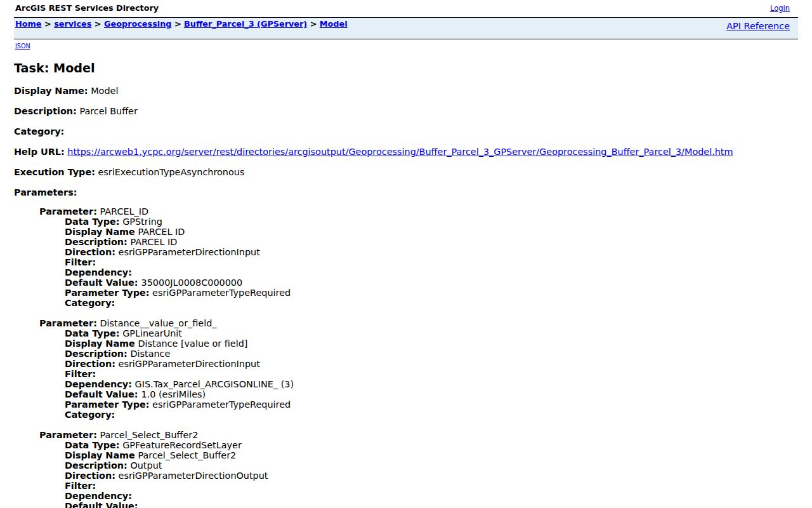This screenshot has height=508, width=812.
Task: Click the Login link
Action: coord(780,8)
